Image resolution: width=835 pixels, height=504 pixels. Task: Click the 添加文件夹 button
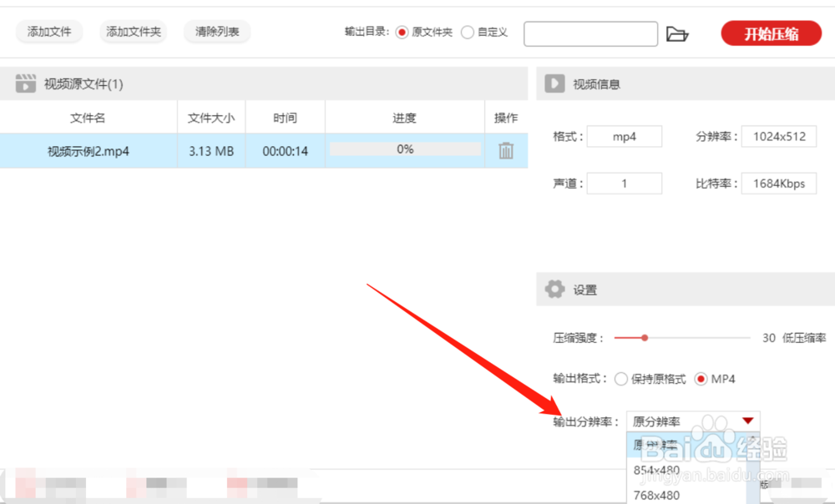133,32
